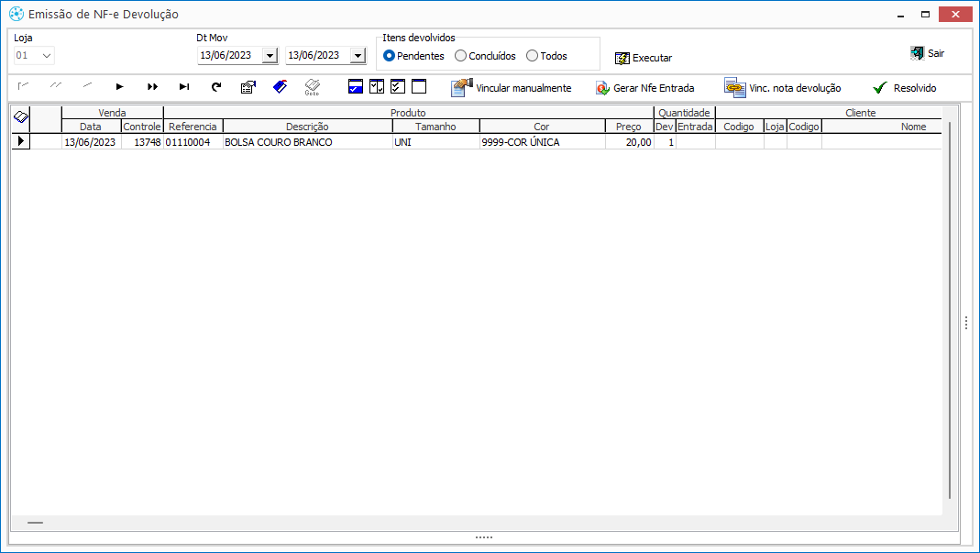Image resolution: width=980 pixels, height=553 pixels.
Task: Click the Gerar Nfe Entrada document icon
Action: click(602, 88)
